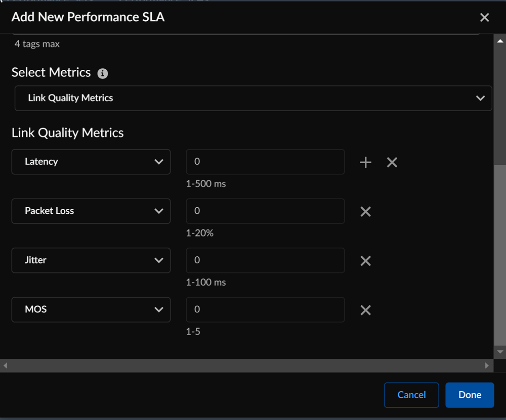Viewport: 506px width, 420px height.
Task: Delete the Jitter metric row
Action: (x=365, y=261)
